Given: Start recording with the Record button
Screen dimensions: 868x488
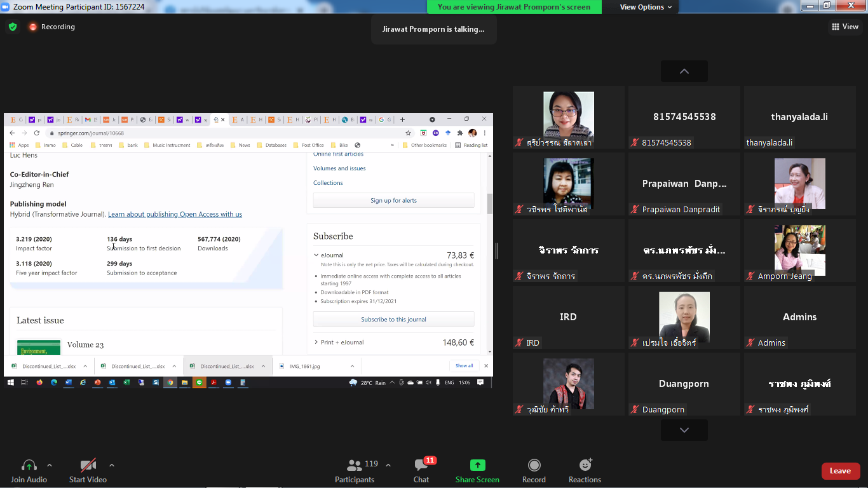Looking at the screenshot, I should (x=534, y=466).
